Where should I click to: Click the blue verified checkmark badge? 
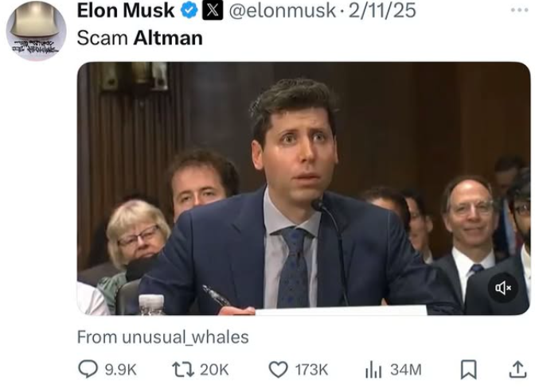point(189,10)
